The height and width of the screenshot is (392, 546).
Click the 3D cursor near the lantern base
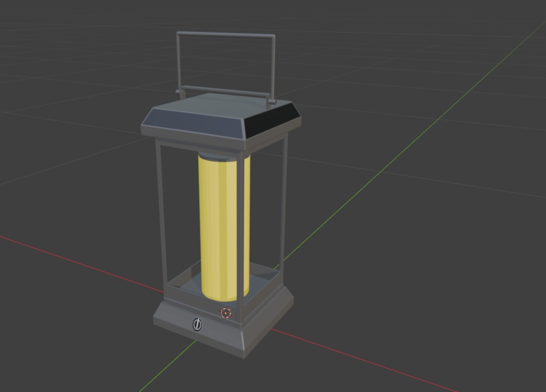pos(226,313)
